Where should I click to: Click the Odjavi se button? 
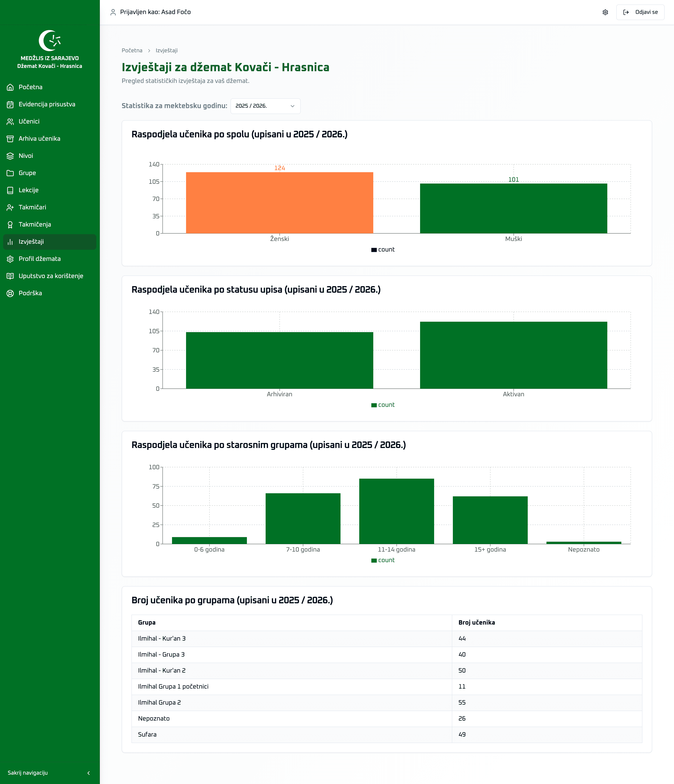[640, 12]
